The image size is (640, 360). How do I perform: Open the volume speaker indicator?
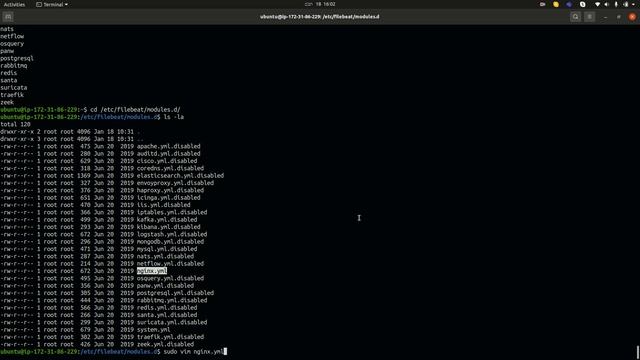pyautogui.click(x=607, y=4)
